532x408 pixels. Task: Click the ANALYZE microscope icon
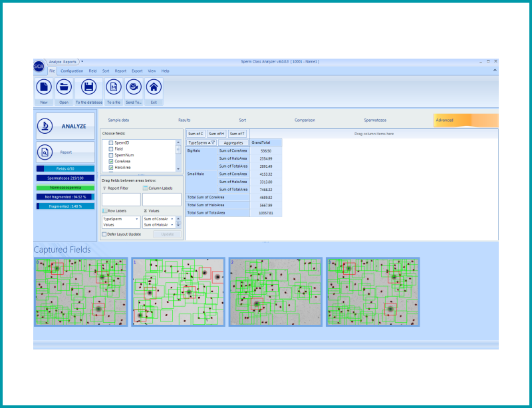click(45, 126)
